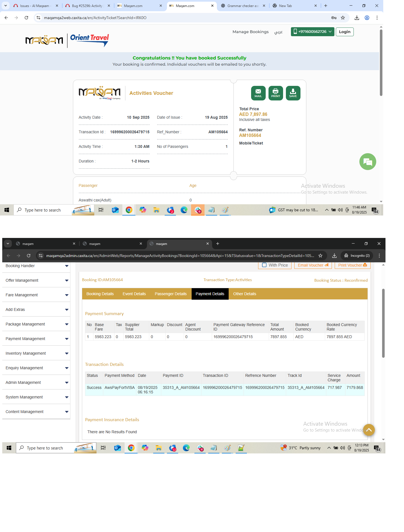404x532 pixels.
Task: Click the orange scroll-to-top arrow button
Action: (369, 430)
